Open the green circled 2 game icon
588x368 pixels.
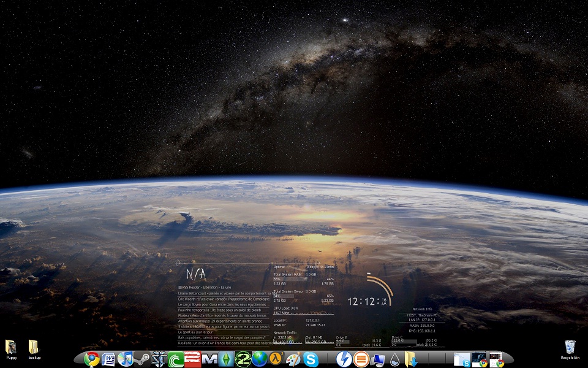[243, 359]
